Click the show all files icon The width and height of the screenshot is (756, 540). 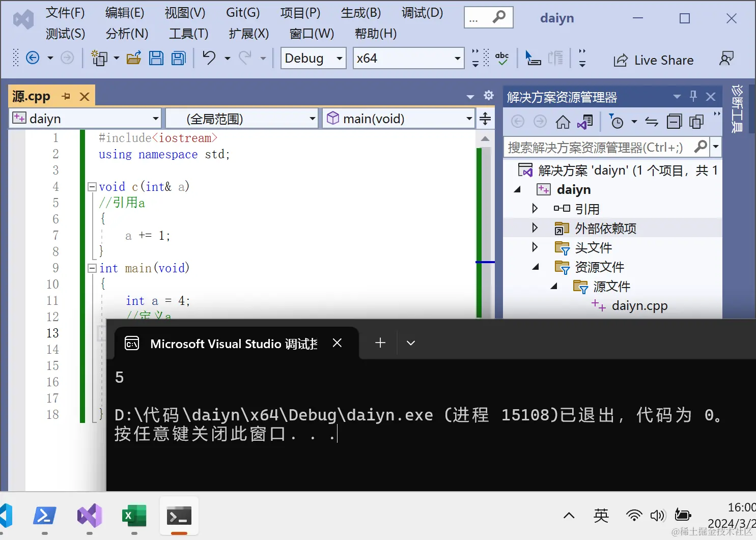[696, 122]
